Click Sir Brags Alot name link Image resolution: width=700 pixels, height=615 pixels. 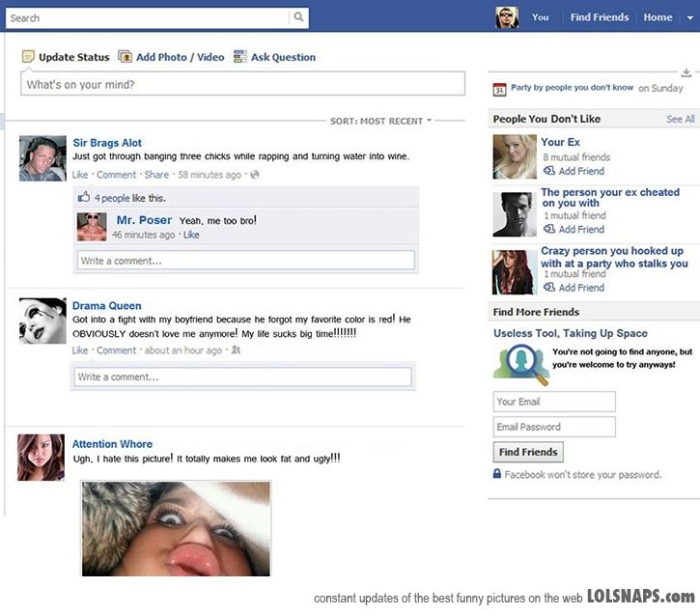[x=107, y=143]
